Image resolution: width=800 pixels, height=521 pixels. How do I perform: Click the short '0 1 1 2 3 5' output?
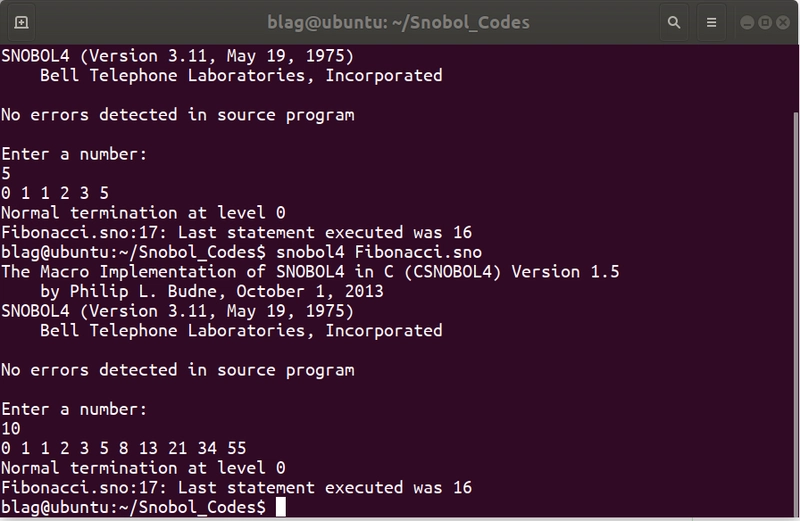[55, 192]
